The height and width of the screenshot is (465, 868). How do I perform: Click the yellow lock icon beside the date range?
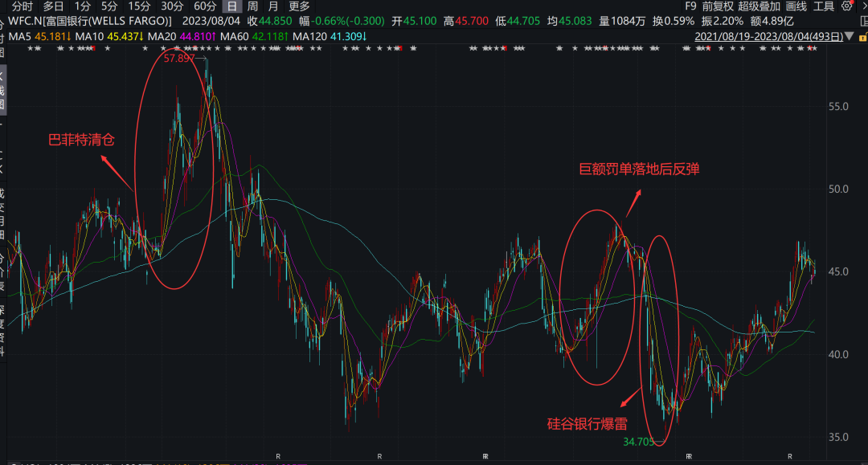point(862,37)
